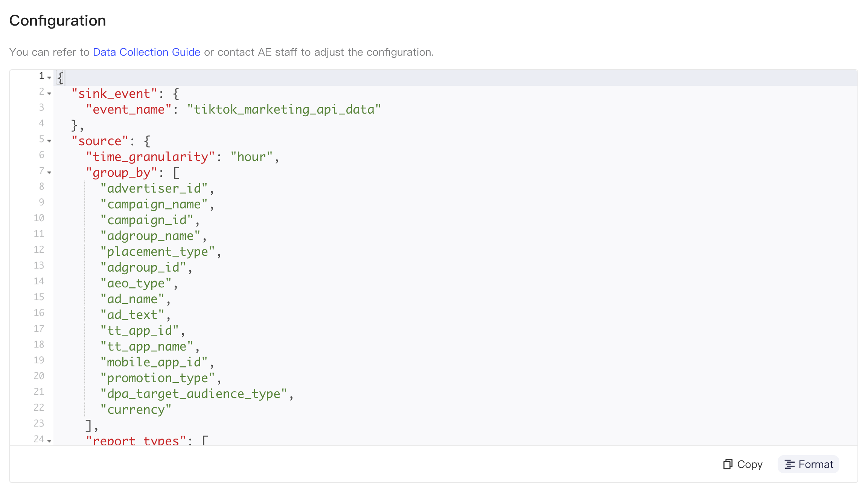The image size is (868, 492).
Task: Click the "tiktok_marketing_api_data" value
Action: (284, 109)
